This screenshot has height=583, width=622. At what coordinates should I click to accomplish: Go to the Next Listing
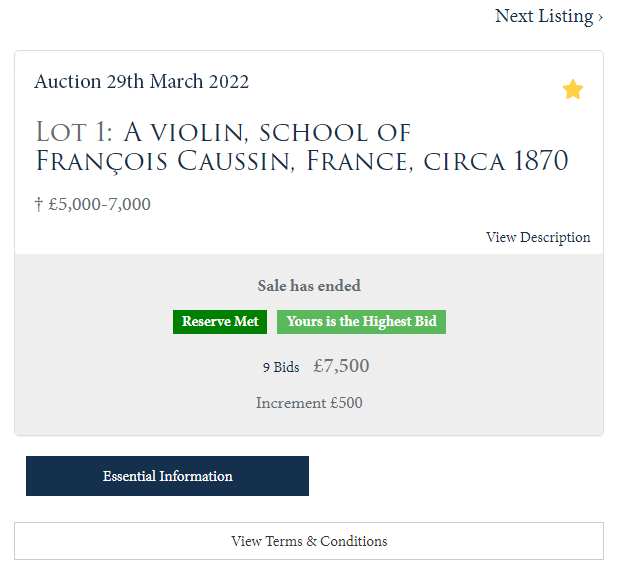[x=545, y=16]
